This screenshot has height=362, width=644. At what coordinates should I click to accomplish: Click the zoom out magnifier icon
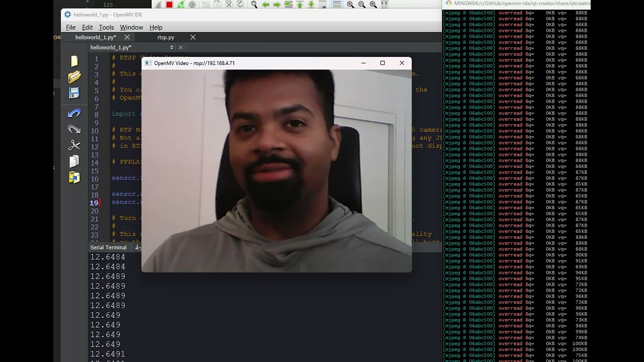362,5
